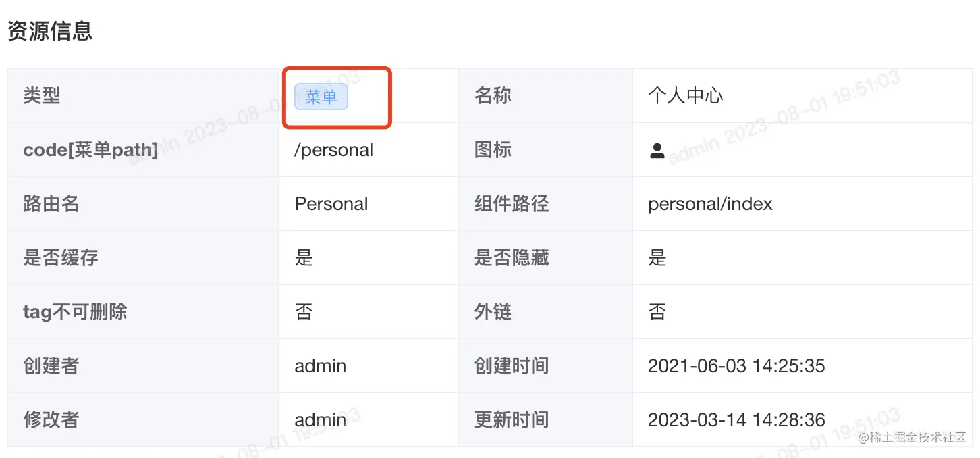Click the update time 2023-03-14 14:28:36
The image size is (980, 458).
pos(736,420)
